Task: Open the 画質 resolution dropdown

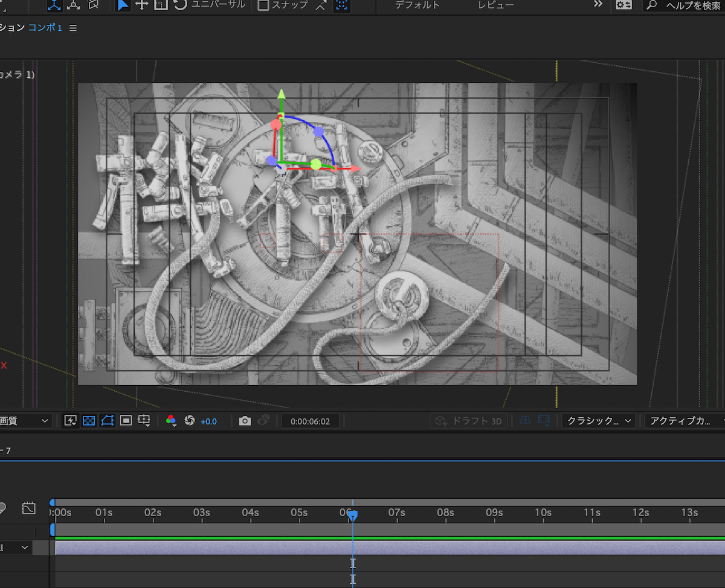Action: tap(24, 421)
